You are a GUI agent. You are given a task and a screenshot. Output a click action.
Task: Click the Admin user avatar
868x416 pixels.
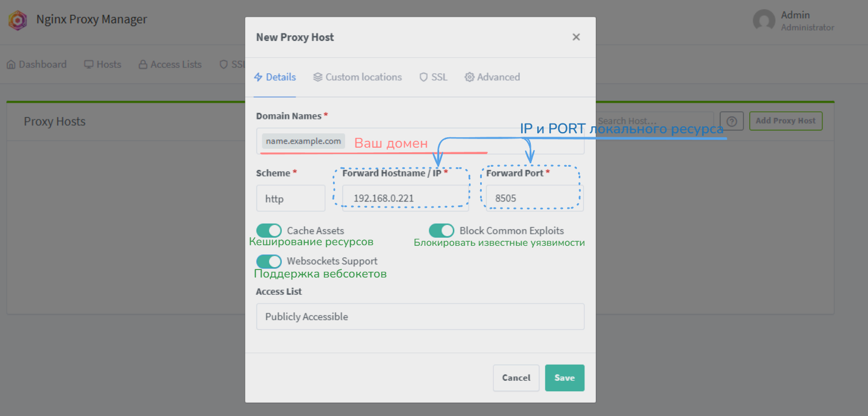(764, 21)
